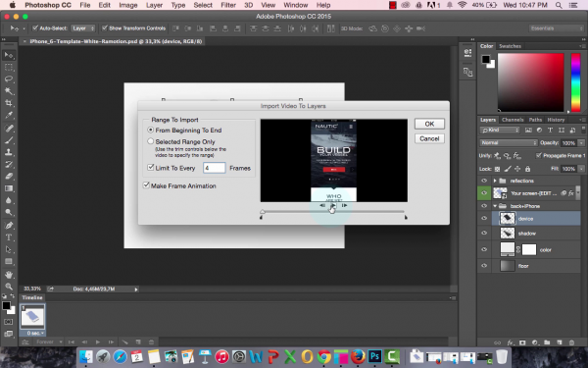The image size is (588, 368).
Task: Hide the shadow layer
Action: point(484,234)
